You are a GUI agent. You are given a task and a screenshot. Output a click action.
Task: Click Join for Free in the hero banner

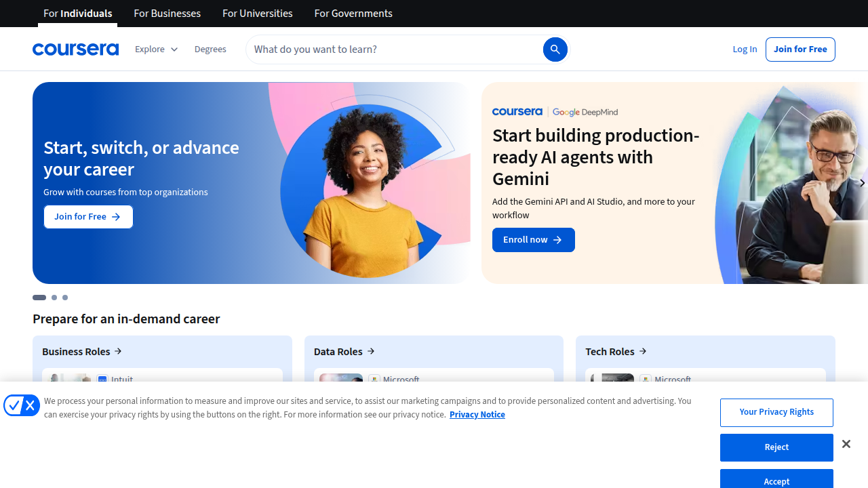[x=88, y=217]
